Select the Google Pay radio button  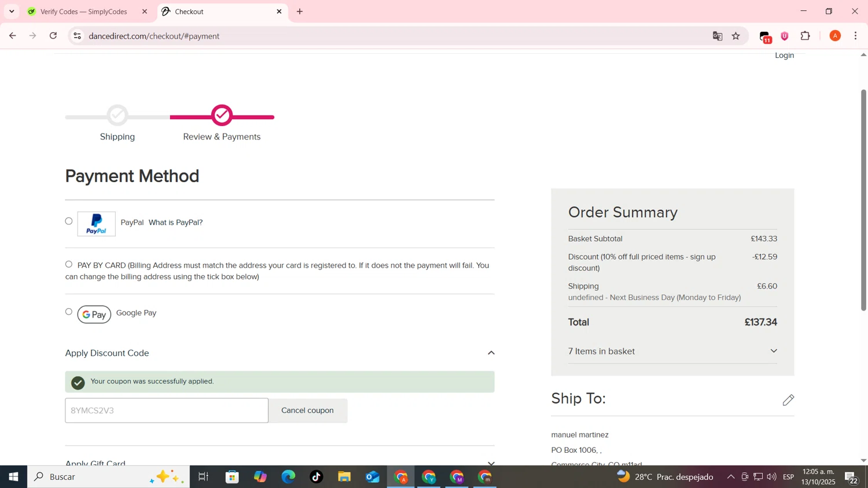coord(69,312)
